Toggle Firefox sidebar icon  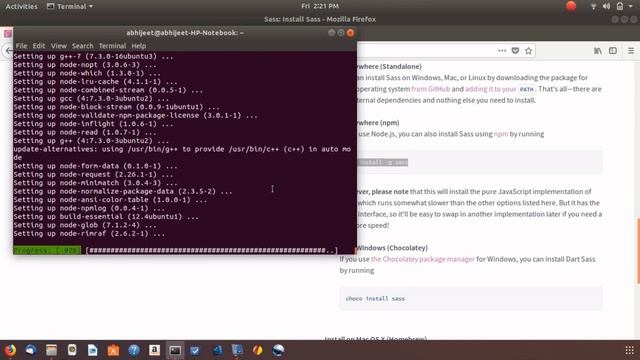click(613, 51)
